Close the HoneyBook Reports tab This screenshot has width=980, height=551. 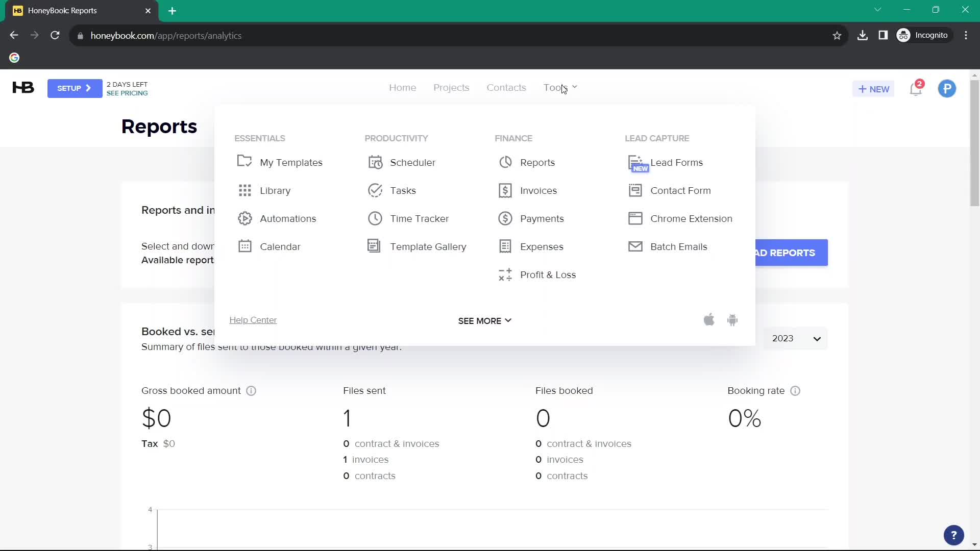click(148, 11)
